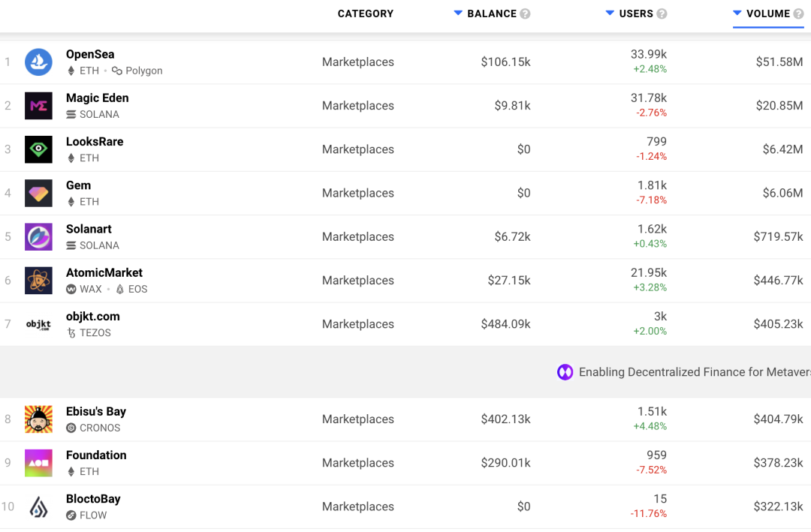Open the Solanart logo icon
Viewport: 811px width, 532px height.
point(38,237)
